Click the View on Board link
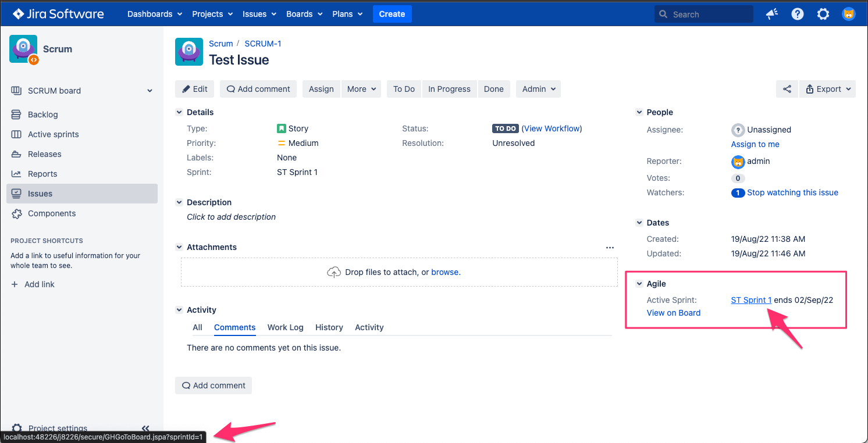Image resolution: width=868 pixels, height=443 pixels. tap(674, 313)
